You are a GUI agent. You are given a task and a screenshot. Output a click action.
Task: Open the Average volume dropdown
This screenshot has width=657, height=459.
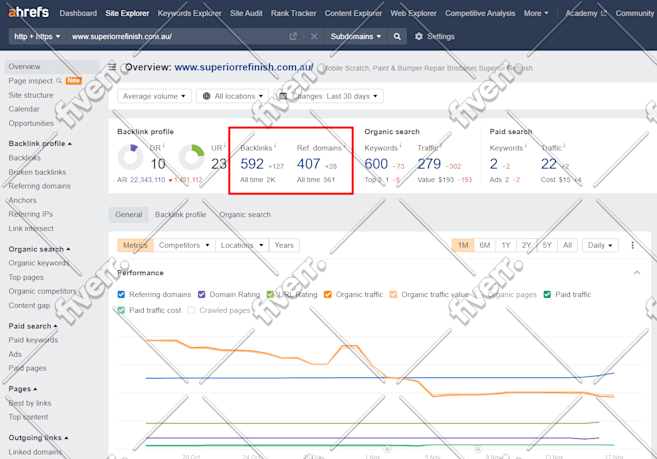coord(154,96)
